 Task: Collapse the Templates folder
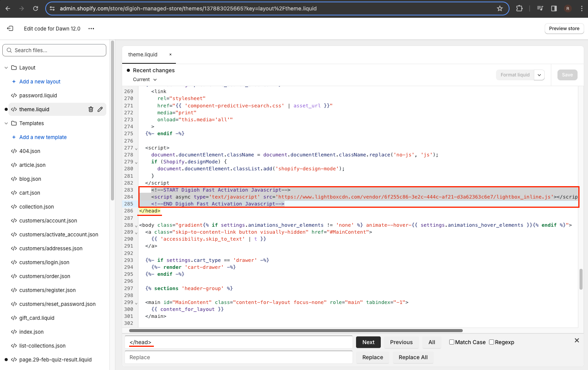6,123
